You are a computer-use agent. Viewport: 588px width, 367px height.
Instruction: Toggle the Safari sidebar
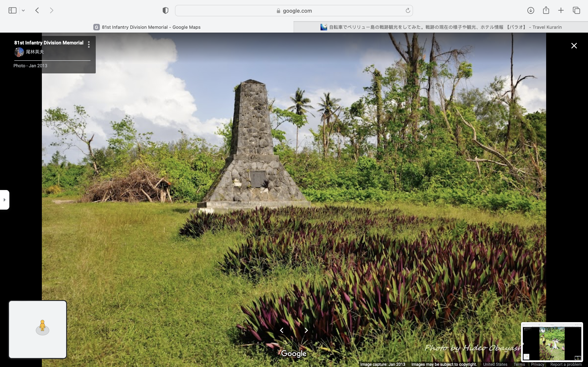point(12,10)
